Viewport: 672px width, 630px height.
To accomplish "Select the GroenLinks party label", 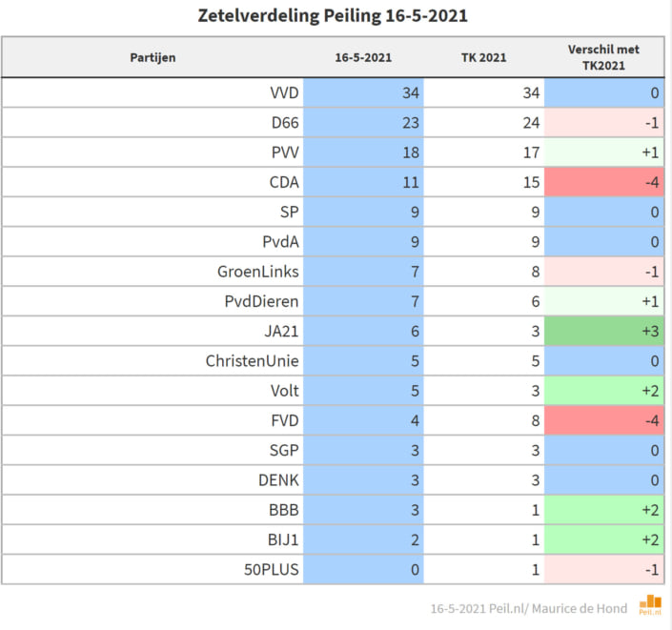I will (258, 272).
